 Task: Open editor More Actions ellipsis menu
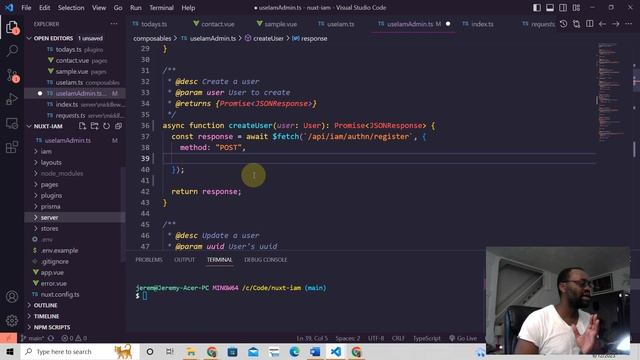(x=629, y=24)
